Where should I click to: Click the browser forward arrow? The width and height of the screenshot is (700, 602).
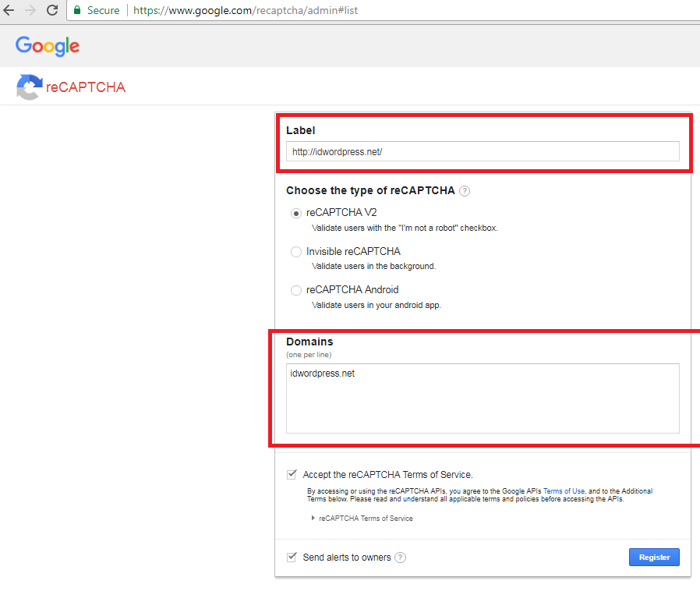(x=30, y=11)
